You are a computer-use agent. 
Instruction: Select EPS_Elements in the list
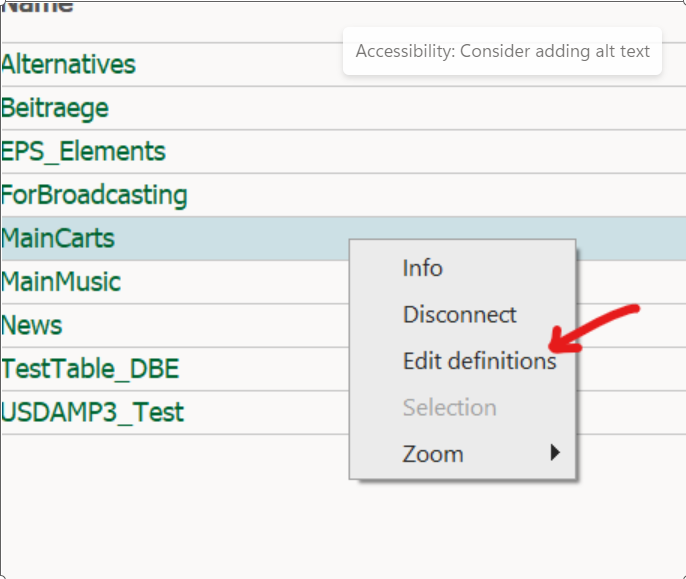[x=83, y=152]
